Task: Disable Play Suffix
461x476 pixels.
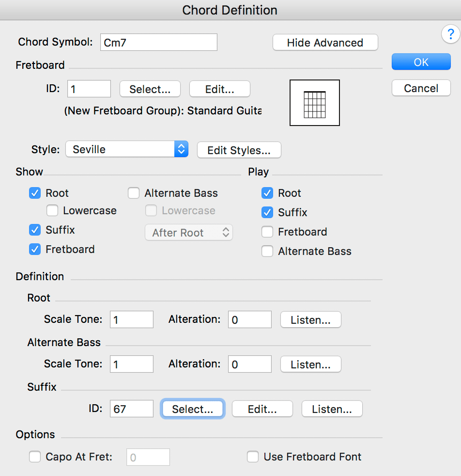Action: [x=267, y=212]
